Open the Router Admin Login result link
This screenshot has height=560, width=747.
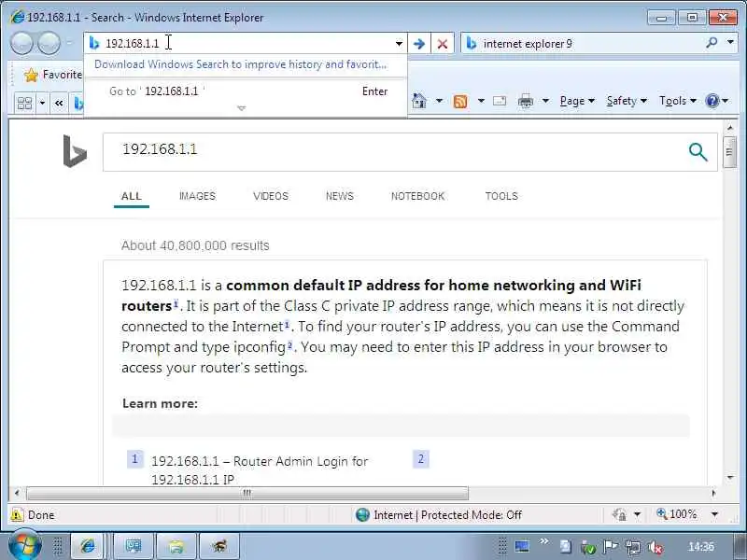(x=260, y=470)
